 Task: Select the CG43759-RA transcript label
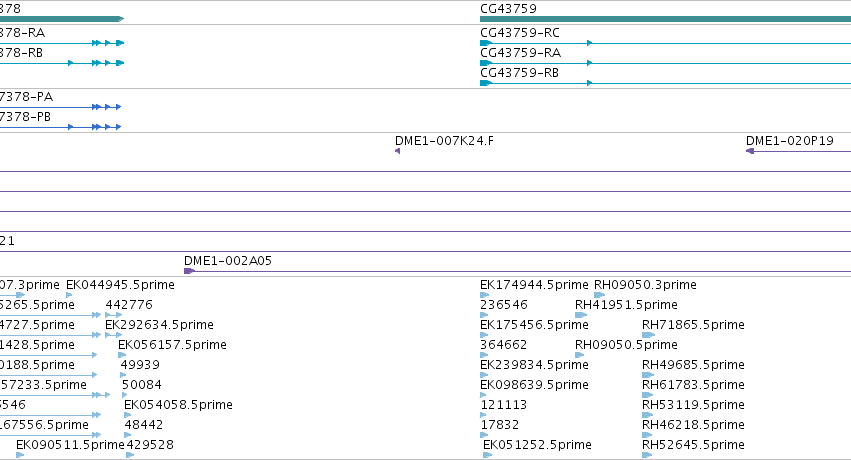click(x=520, y=53)
